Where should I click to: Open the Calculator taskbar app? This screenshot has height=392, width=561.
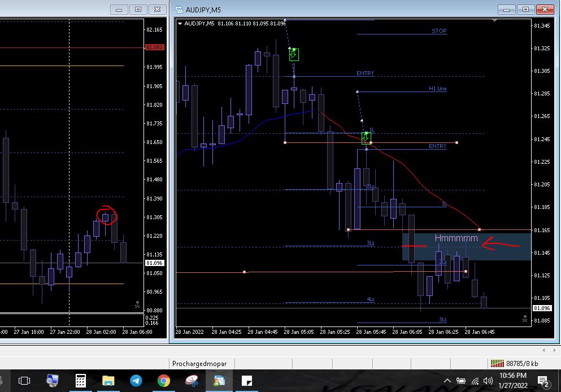(x=80, y=381)
